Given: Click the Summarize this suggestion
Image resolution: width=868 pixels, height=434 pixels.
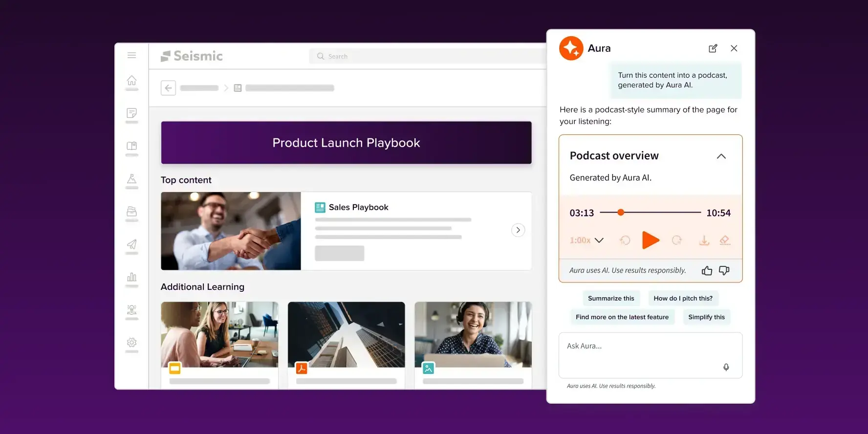Looking at the screenshot, I should click(611, 298).
